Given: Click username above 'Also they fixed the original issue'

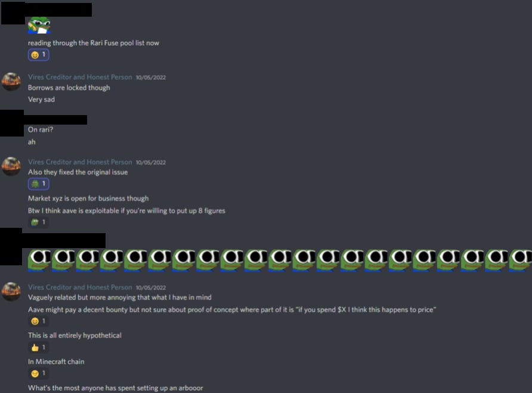Looking at the screenshot, I should (x=80, y=162).
